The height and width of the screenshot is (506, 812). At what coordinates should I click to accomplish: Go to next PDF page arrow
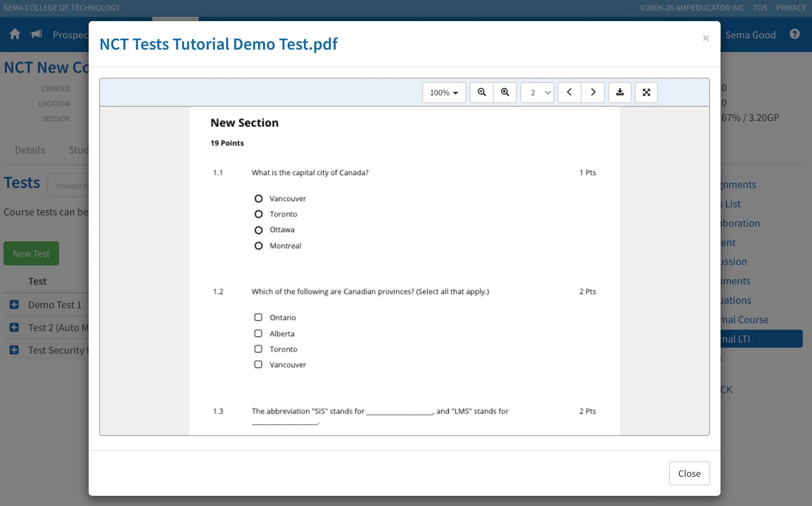(593, 92)
